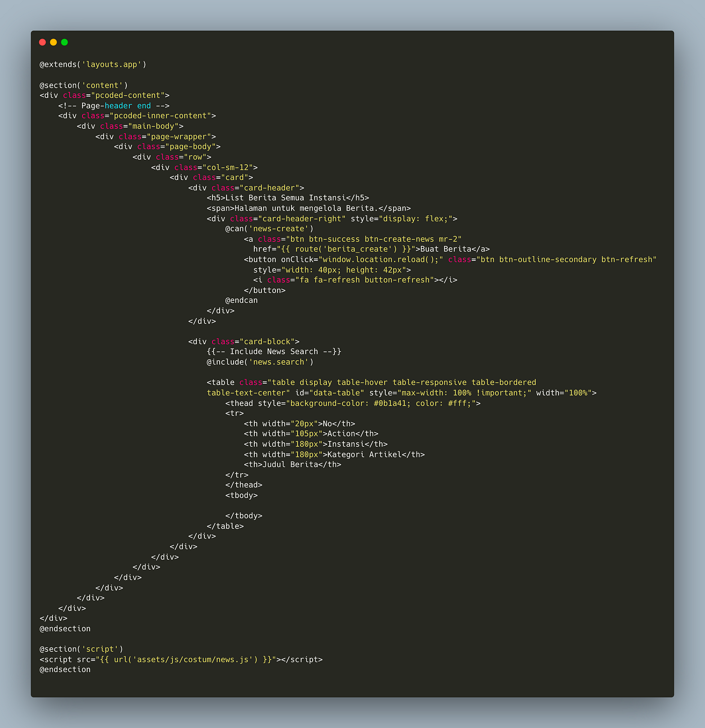Click the @include('news.search') line
The width and height of the screenshot is (705, 728).
click(260, 362)
